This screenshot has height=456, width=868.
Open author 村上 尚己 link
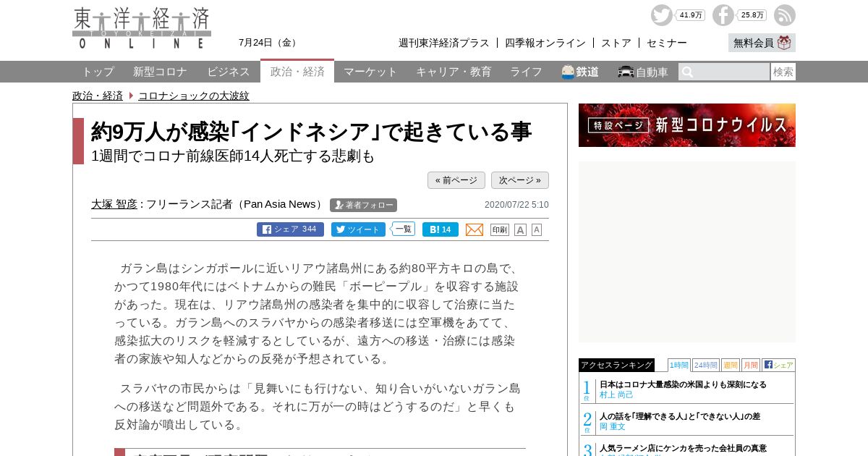[616, 394]
